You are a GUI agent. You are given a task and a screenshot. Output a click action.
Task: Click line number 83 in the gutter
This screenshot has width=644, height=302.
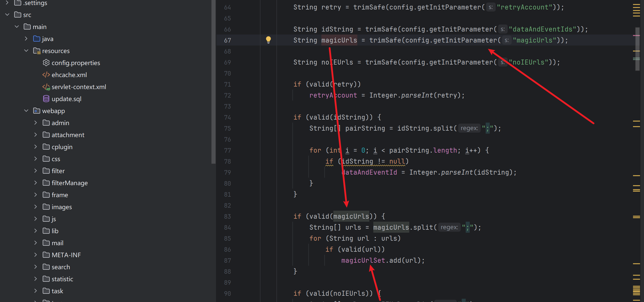227,216
